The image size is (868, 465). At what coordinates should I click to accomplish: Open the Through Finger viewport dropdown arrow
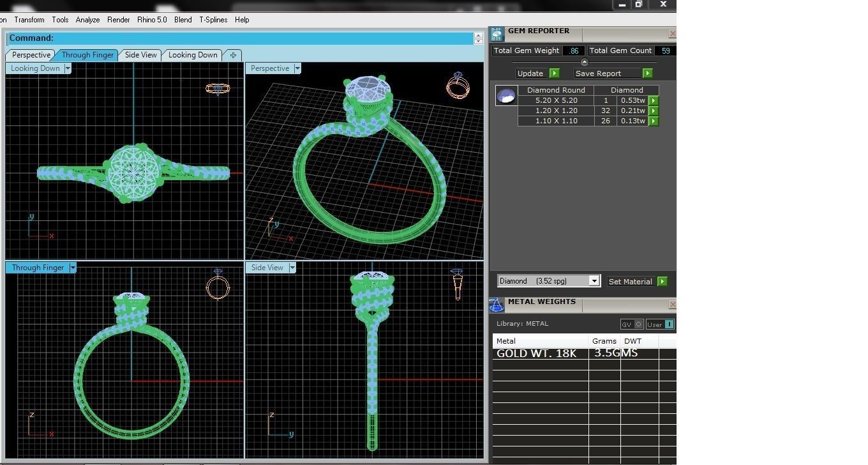[73, 268]
